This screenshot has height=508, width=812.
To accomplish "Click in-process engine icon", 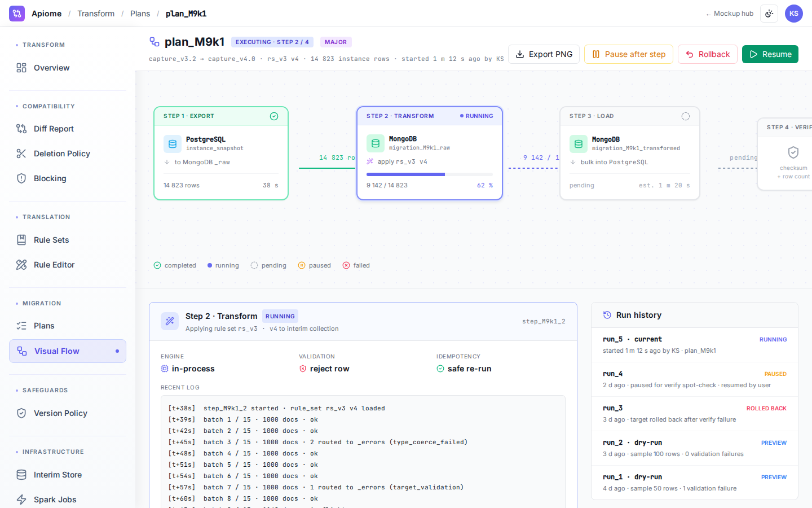I will tap(165, 369).
